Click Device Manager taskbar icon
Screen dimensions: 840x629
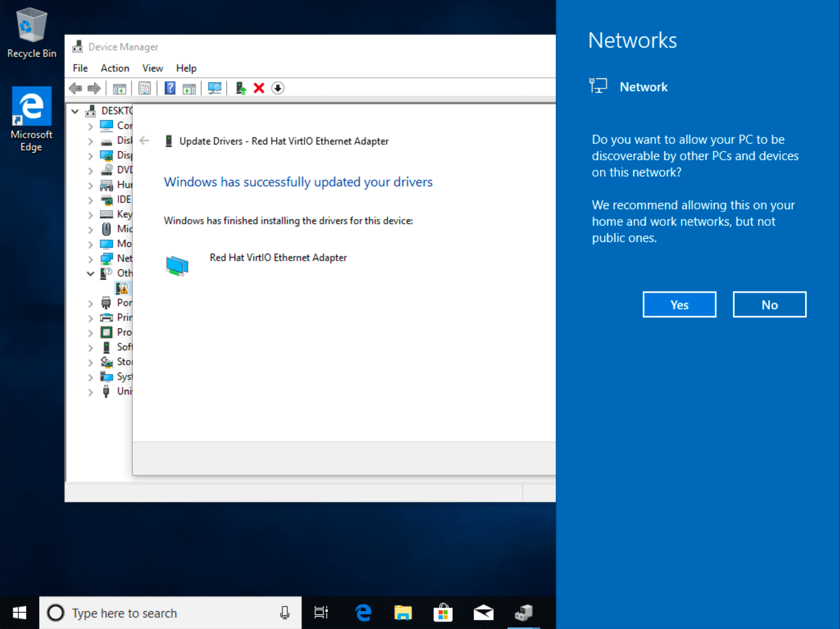[524, 613]
